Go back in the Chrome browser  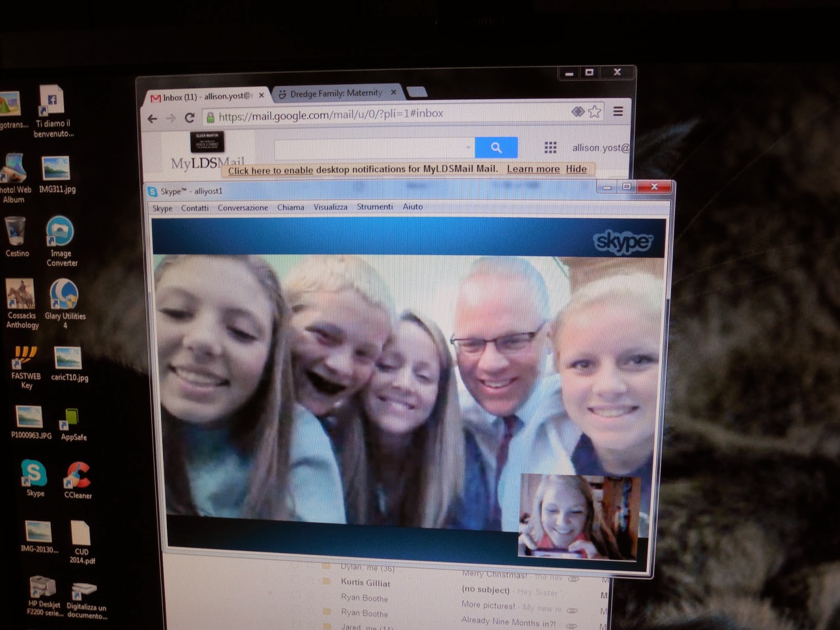[x=152, y=119]
